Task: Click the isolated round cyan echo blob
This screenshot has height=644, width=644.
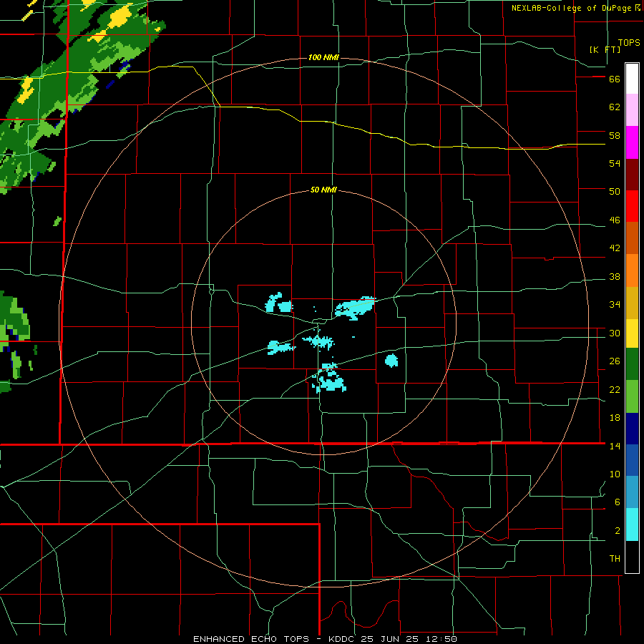Action: coord(391,361)
